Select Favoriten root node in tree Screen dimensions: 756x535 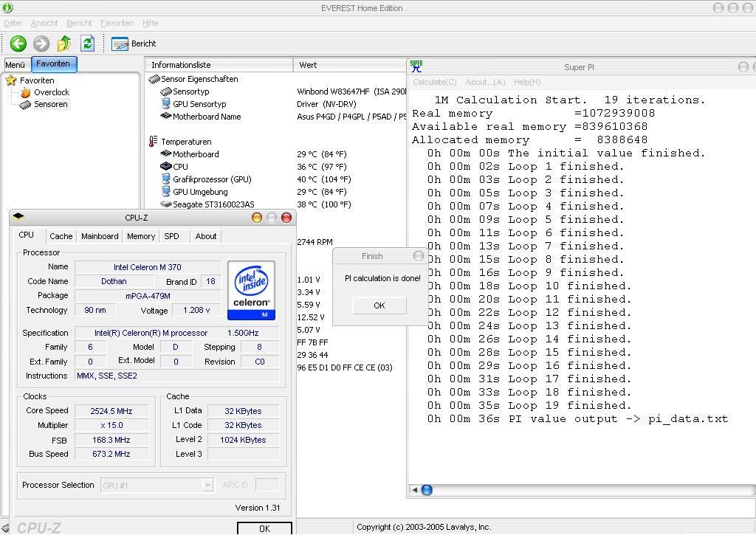[x=37, y=80]
